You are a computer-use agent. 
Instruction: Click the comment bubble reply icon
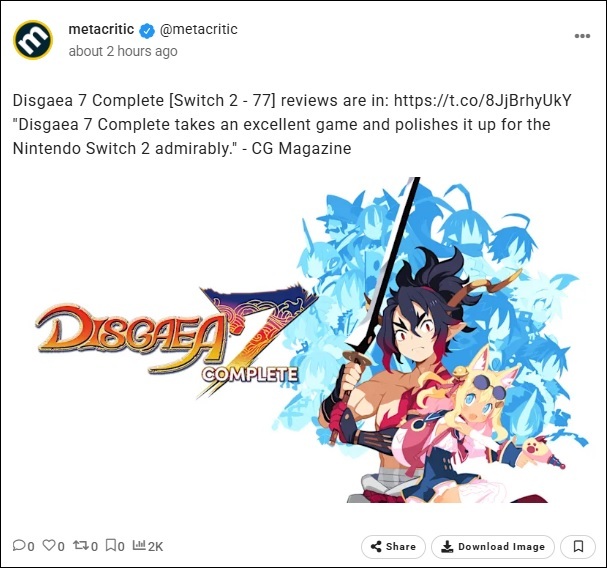[19, 545]
